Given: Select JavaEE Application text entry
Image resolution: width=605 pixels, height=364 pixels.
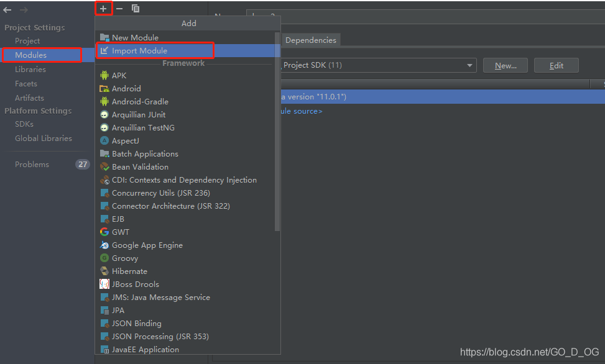Looking at the screenshot, I should click(145, 350).
